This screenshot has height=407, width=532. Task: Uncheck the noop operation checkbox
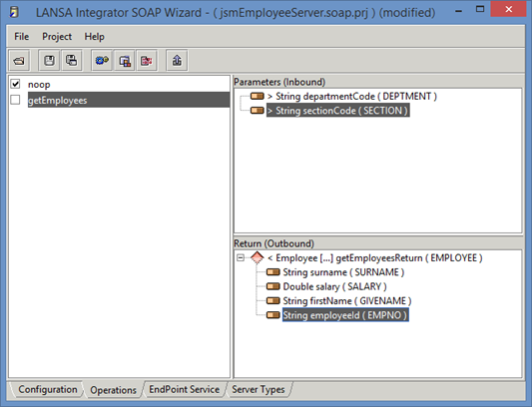click(x=15, y=84)
